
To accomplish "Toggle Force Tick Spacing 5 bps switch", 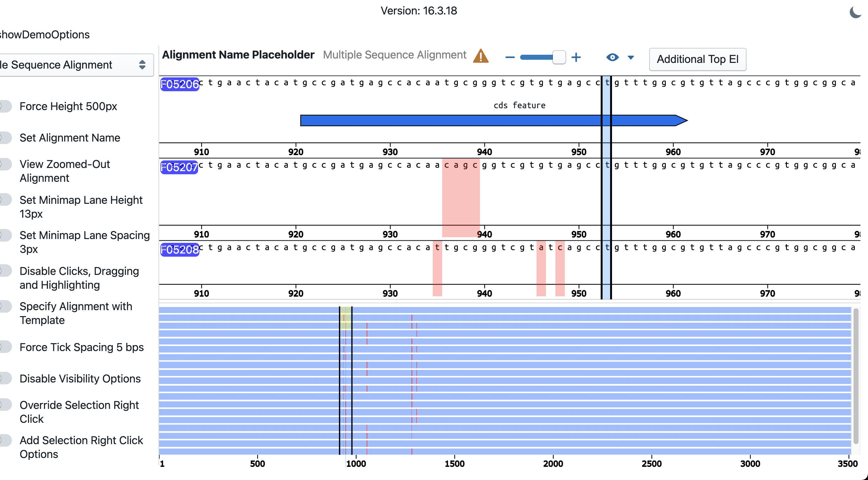I will coord(5,347).
